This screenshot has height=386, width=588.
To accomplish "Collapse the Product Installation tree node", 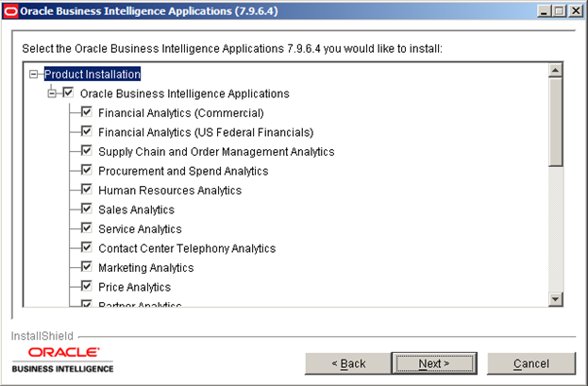I will [x=34, y=75].
